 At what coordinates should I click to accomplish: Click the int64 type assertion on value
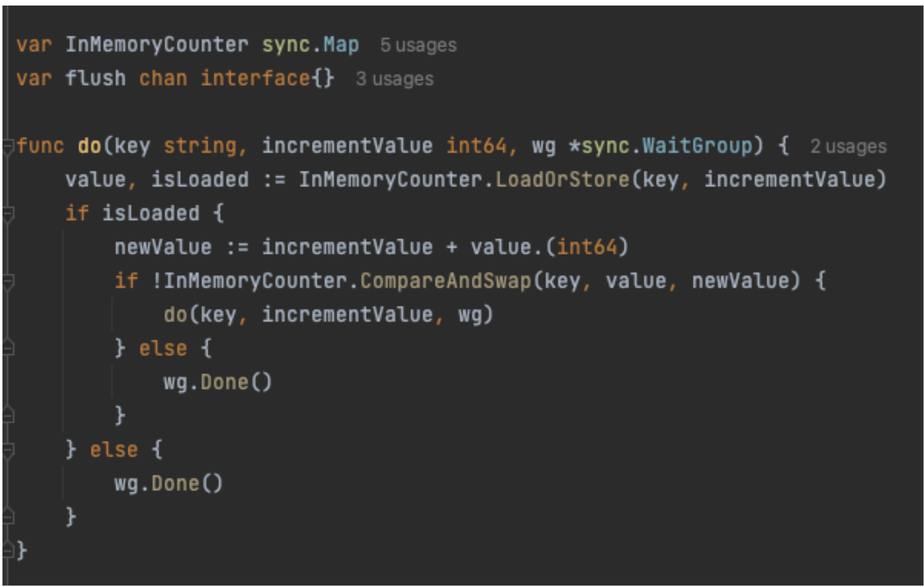tap(587, 247)
